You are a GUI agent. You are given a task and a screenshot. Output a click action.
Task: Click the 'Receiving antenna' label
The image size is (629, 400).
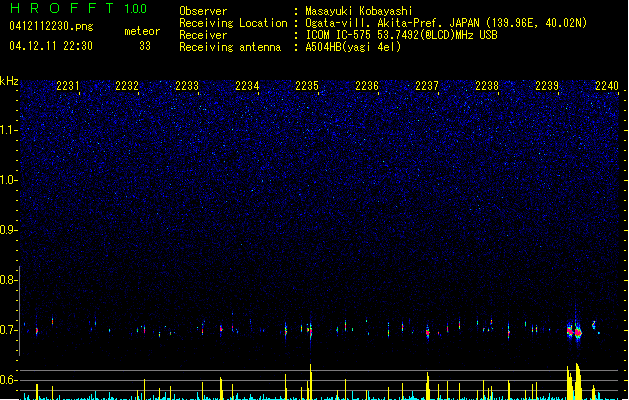[x=230, y=47]
